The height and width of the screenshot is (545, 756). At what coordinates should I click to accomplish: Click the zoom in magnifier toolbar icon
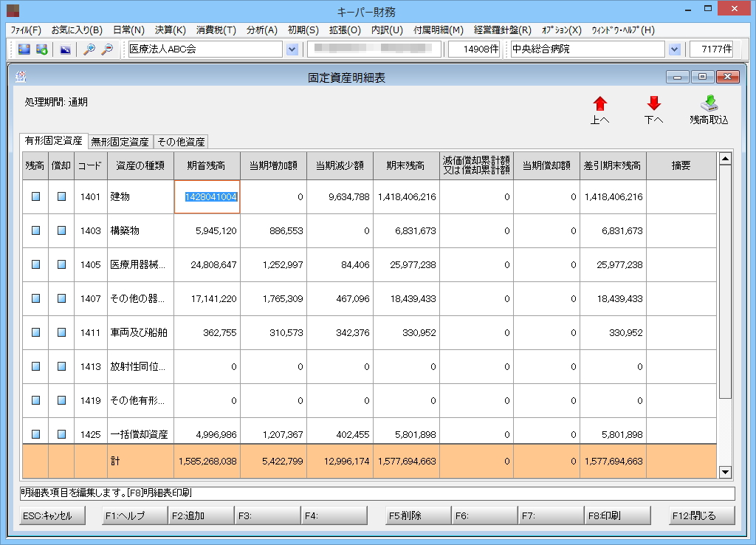(x=89, y=49)
